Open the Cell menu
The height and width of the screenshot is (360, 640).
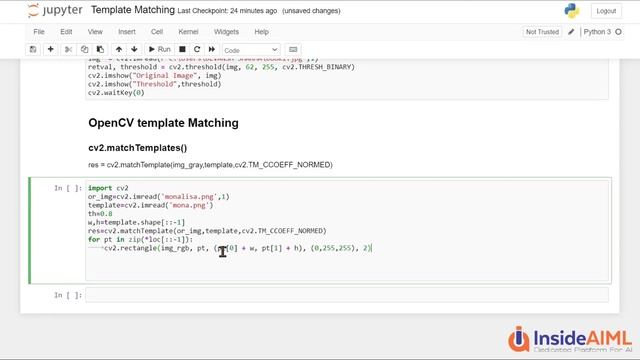pyautogui.click(x=157, y=32)
